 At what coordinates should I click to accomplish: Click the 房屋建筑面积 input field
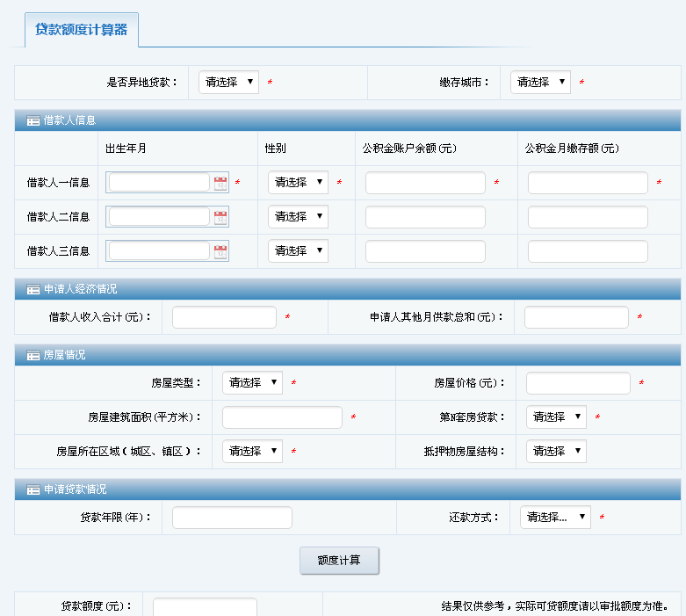(x=282, y=417)
